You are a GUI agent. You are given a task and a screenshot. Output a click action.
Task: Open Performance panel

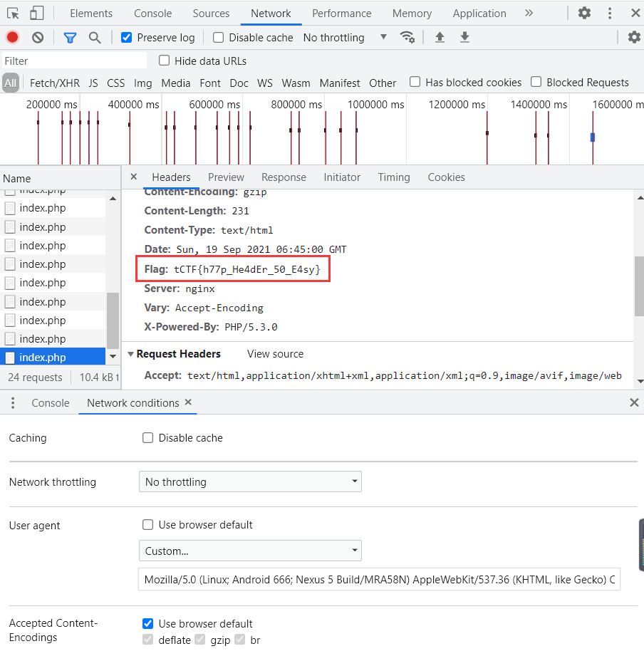341,14
